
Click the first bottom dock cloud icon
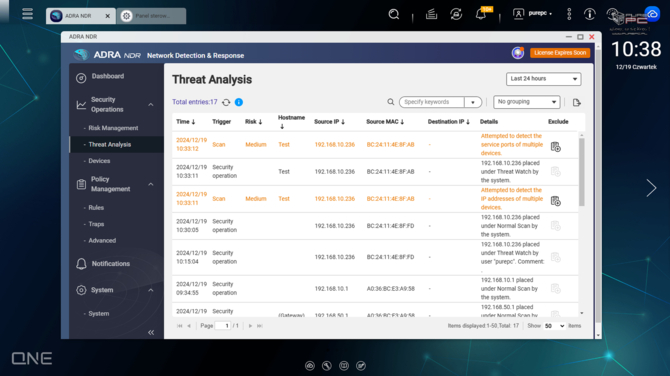[310, 366]
